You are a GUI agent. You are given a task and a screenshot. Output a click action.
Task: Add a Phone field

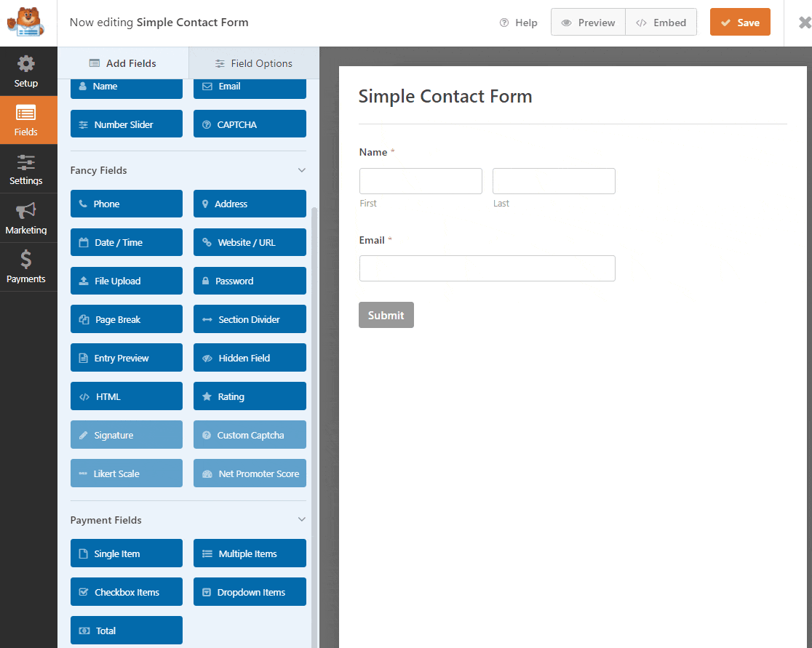[127, 204]
